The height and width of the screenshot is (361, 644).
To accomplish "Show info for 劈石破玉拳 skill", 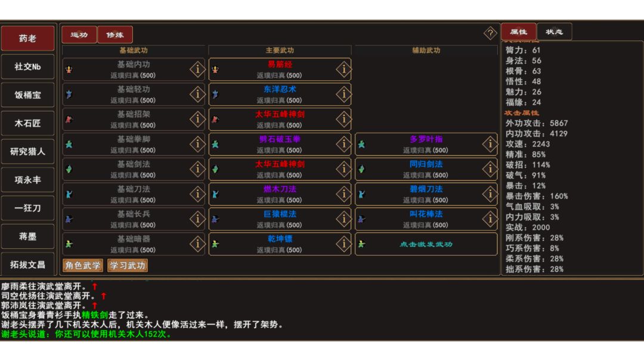I will (343, 144).
